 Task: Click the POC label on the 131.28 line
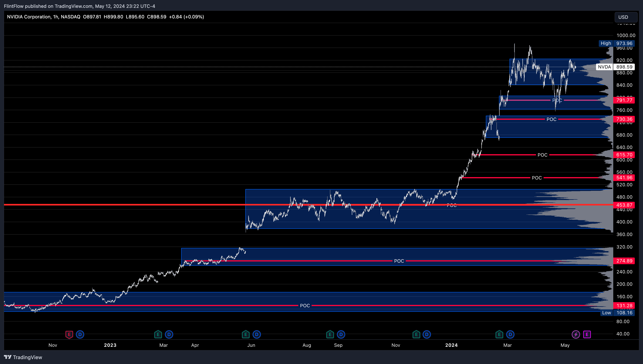point(305,305)
